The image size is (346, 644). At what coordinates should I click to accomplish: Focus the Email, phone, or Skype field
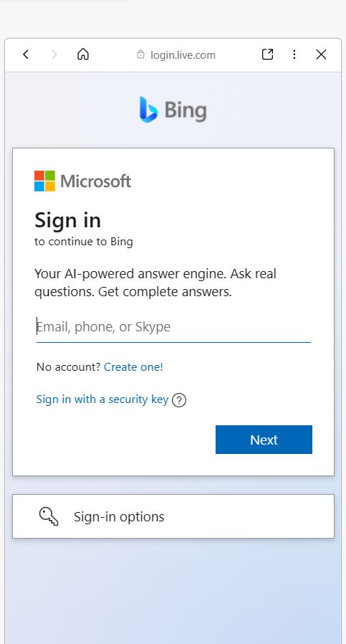click(173, 327)
